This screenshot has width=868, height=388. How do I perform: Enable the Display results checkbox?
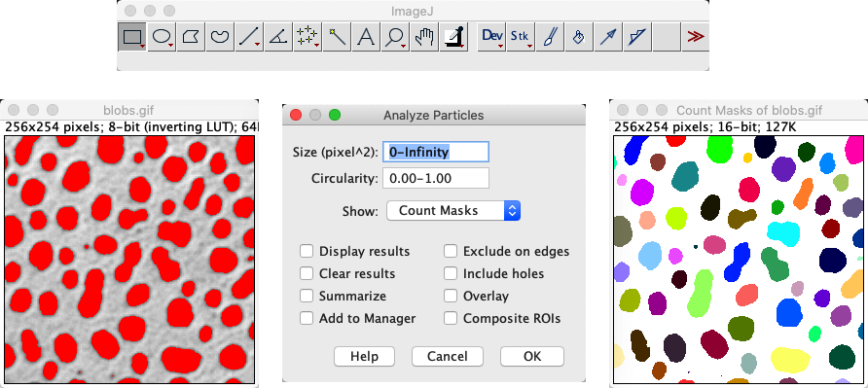coord(307,251)
